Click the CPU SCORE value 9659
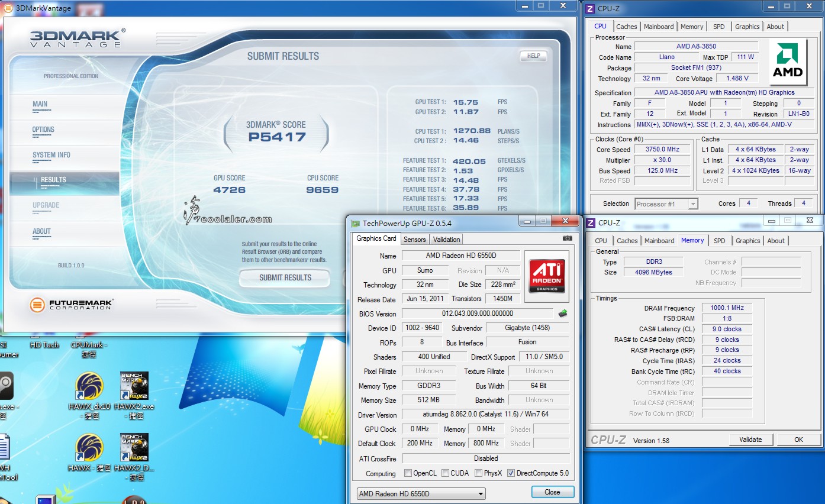The width and height of the screenshot is (825, 504). pos(323,190)
